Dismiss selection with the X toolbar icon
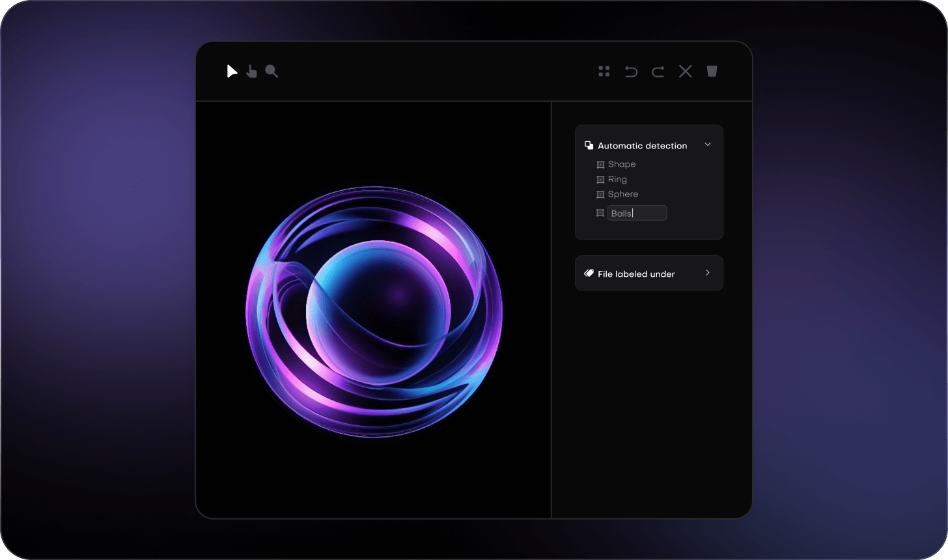This screenshot has height=560, width=948. click(684, 71)
